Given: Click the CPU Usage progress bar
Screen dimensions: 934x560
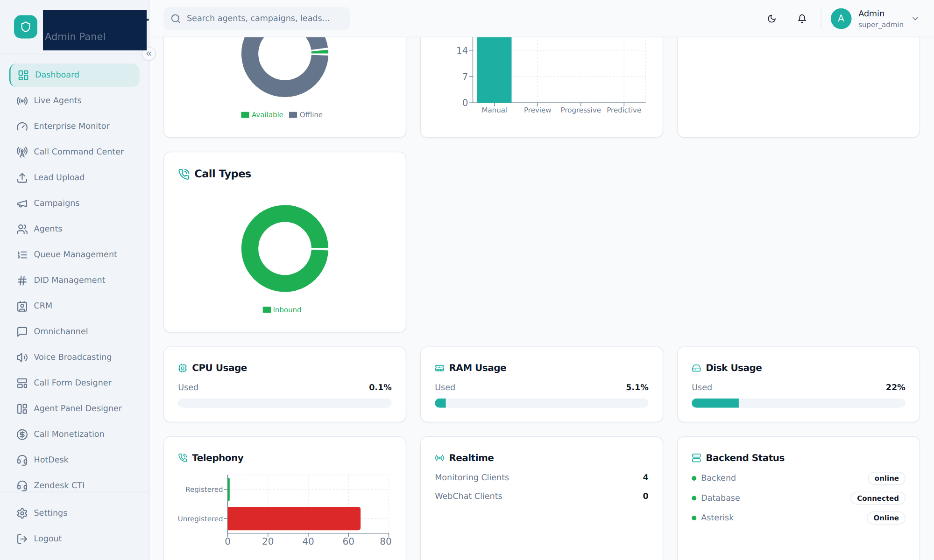Looking at the screenshot, I should [285, 403].
